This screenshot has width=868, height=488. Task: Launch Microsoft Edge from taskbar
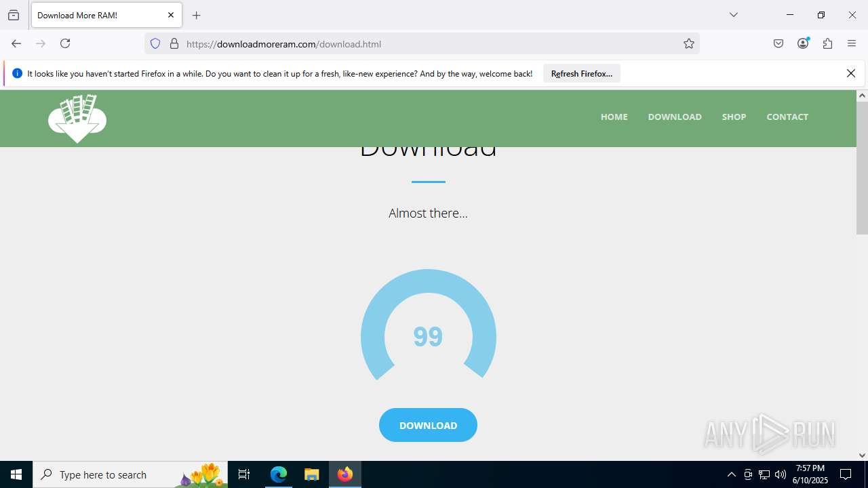(279, 474)
